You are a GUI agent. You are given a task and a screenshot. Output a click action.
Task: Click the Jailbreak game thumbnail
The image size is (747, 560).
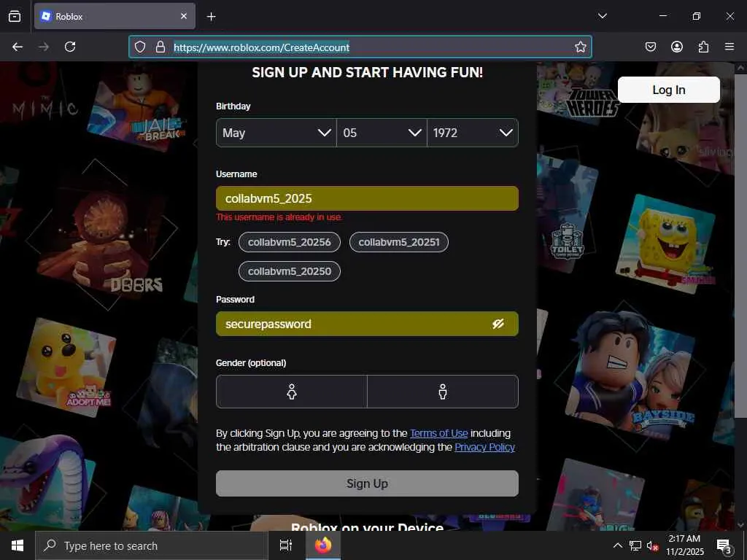[136, 108]
